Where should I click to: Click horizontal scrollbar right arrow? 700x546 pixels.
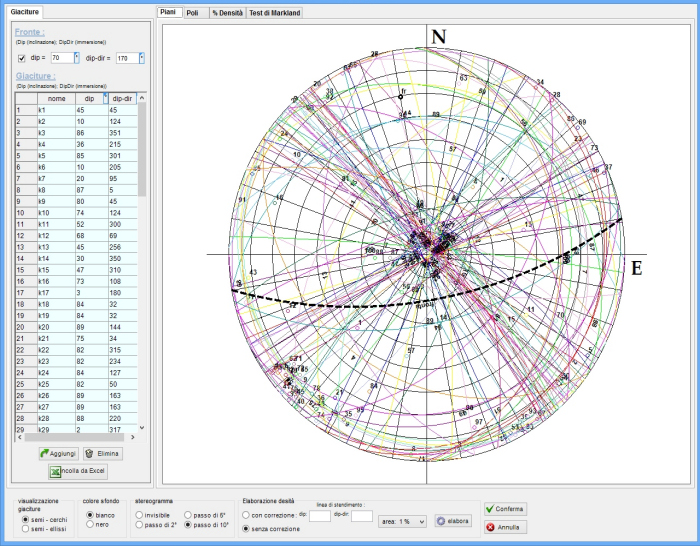pyautogui.click(x=133, y=437)
